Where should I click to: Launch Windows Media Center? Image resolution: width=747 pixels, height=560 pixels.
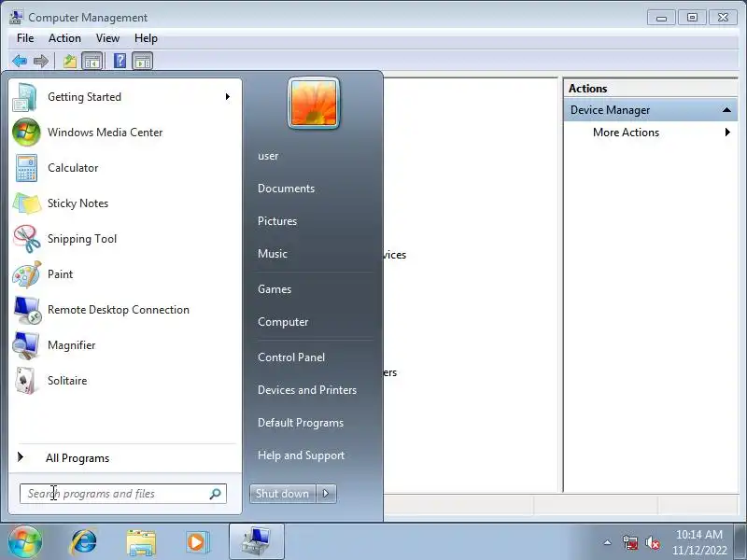[125, 133]
